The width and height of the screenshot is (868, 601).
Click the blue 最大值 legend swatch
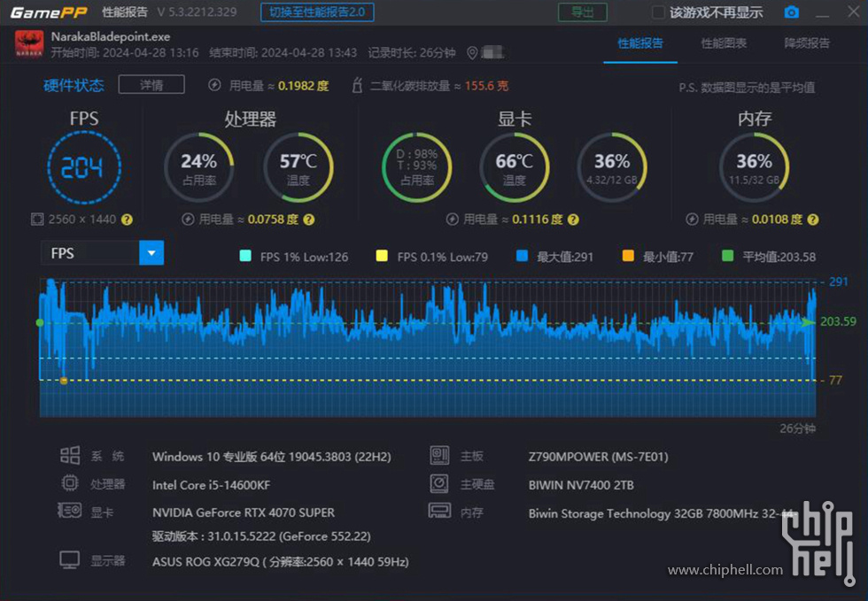522,256
